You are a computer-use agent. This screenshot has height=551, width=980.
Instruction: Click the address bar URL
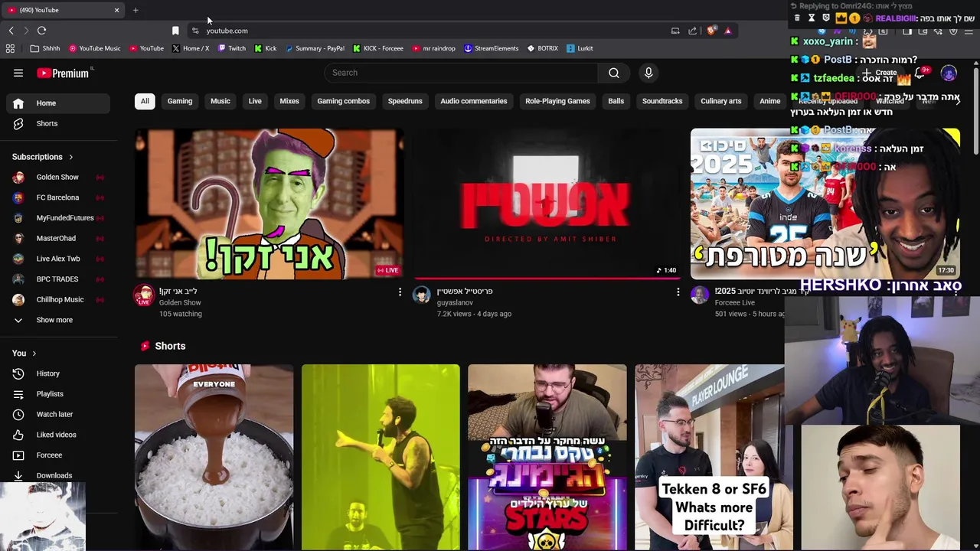click(227, 31)
